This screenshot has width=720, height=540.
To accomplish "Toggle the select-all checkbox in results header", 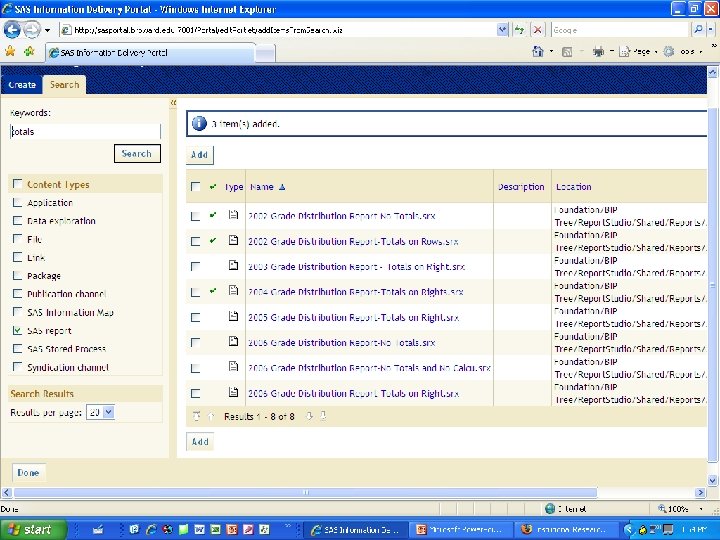I will pos(195,186).
